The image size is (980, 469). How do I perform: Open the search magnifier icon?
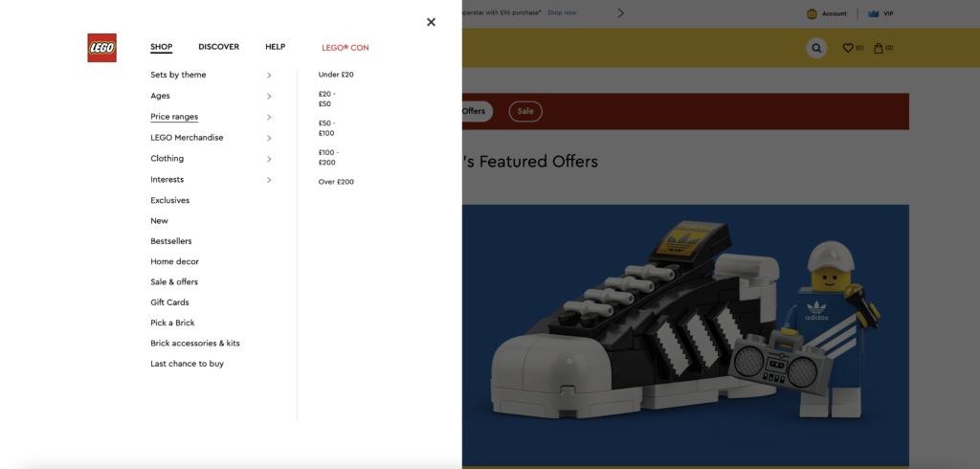[816, 48]
